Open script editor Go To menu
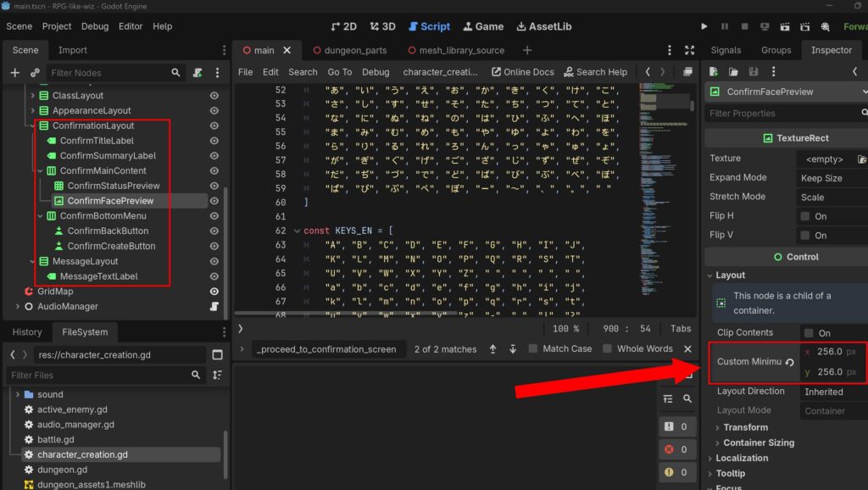Viewport: 868px width, 490px height. [339, 72]
